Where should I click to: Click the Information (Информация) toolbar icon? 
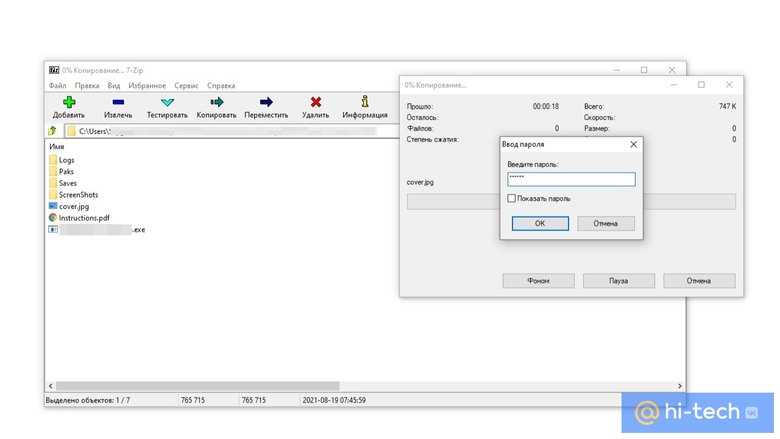coord(365,102)
